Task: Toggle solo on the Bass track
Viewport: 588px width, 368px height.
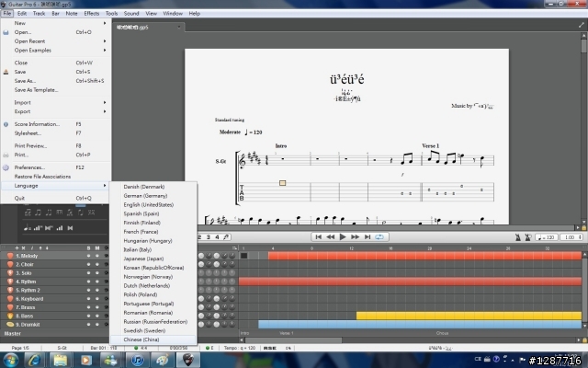Action: point(89,316)
